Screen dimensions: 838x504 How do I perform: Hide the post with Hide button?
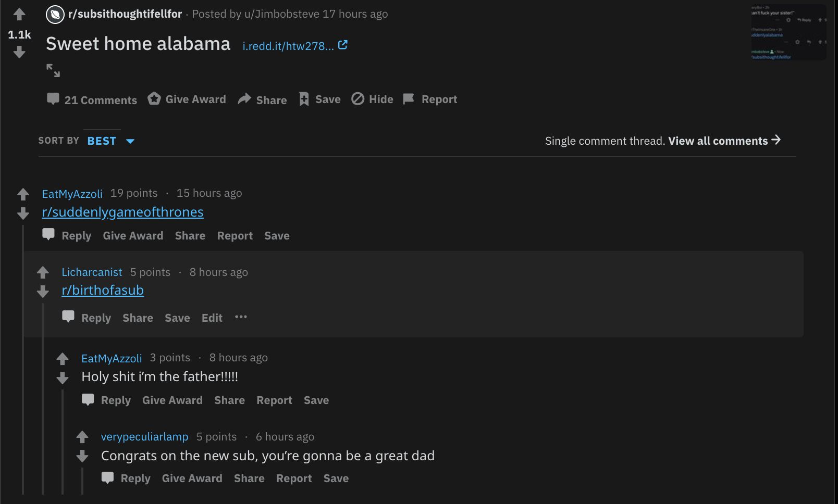coord(373,99)
